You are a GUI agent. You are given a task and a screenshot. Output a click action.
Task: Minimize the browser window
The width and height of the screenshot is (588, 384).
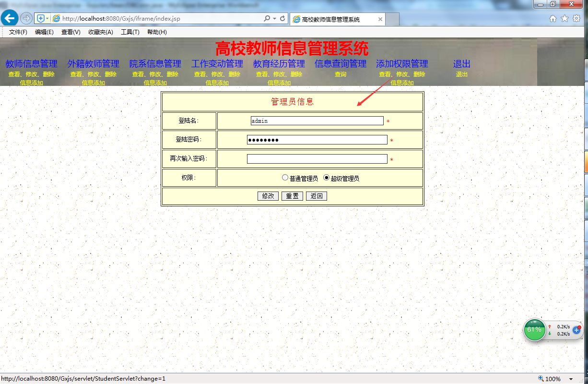[541, 4]
